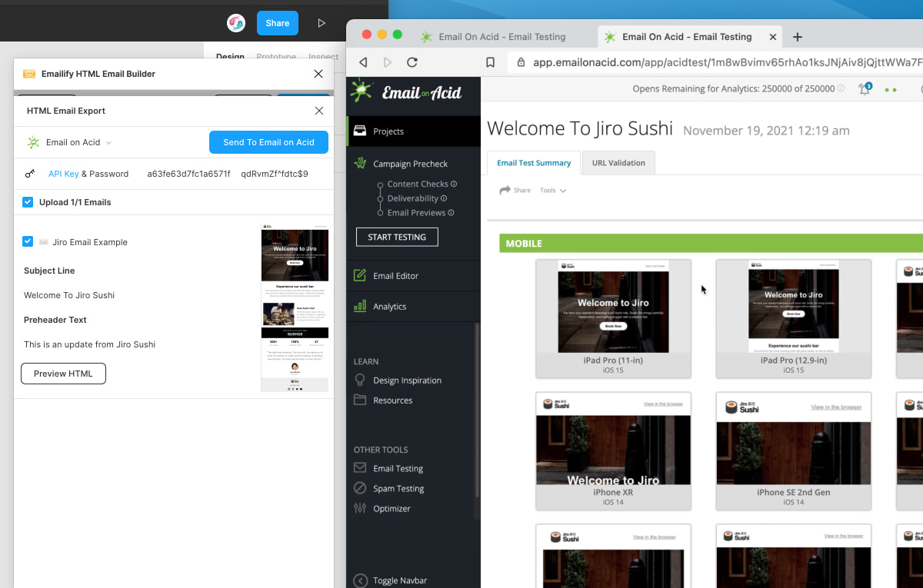Click the Email on Acid logo
The height and width of the screenshot is (588, 923).
[x=406, y=92]
